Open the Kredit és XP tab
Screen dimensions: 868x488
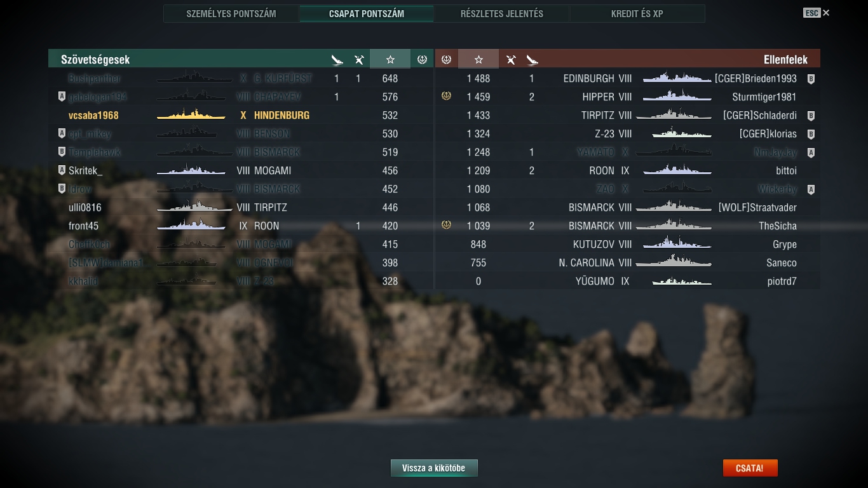[637, 13]
